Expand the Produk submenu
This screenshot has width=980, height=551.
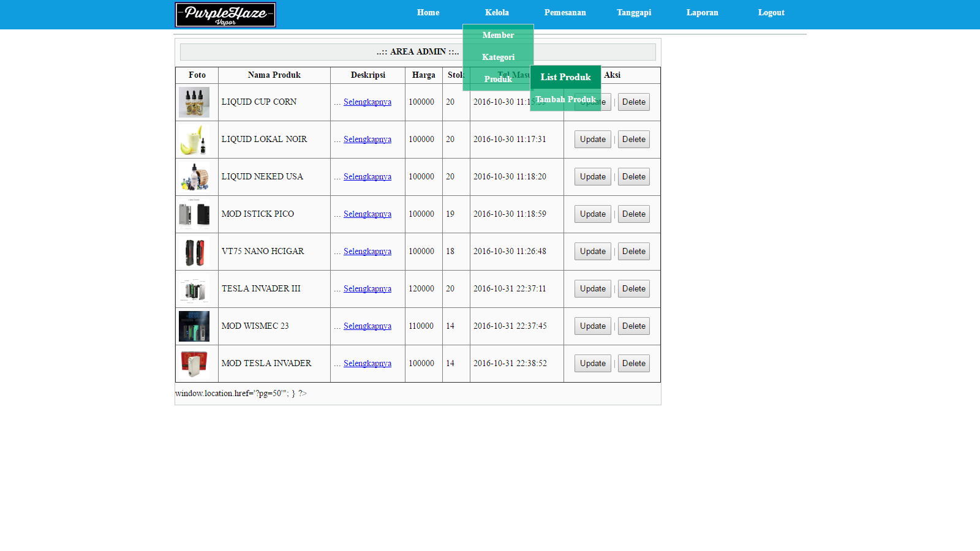pos(498,79)
